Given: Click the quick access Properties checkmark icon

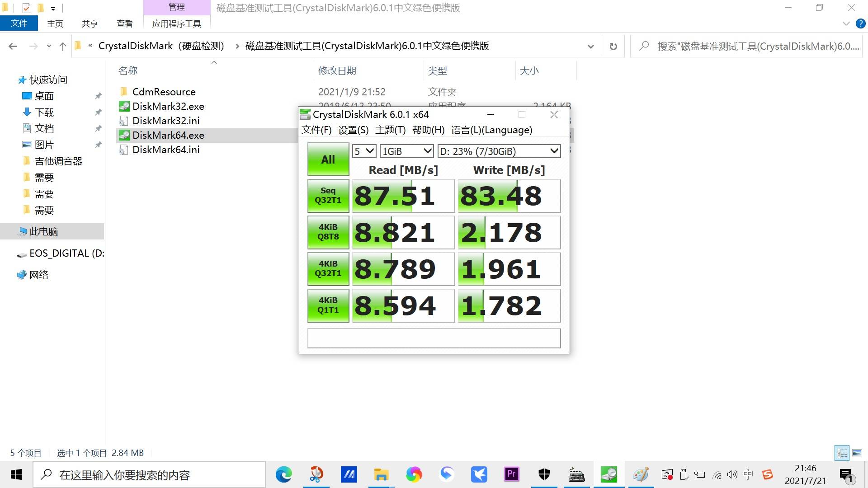Looking at the screenshot, I should pyautogui.click(x=26, y=8).
